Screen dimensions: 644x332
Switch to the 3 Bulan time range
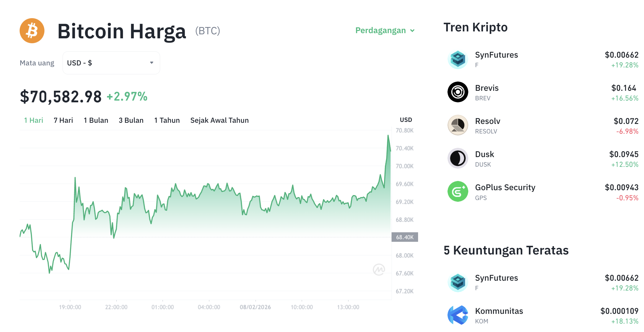pyautogui.click(x=131, y=120)
